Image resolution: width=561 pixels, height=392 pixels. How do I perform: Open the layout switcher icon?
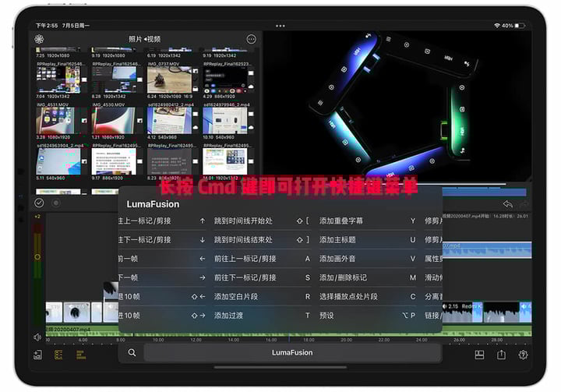pyautogui.click(x=479, y=355)
